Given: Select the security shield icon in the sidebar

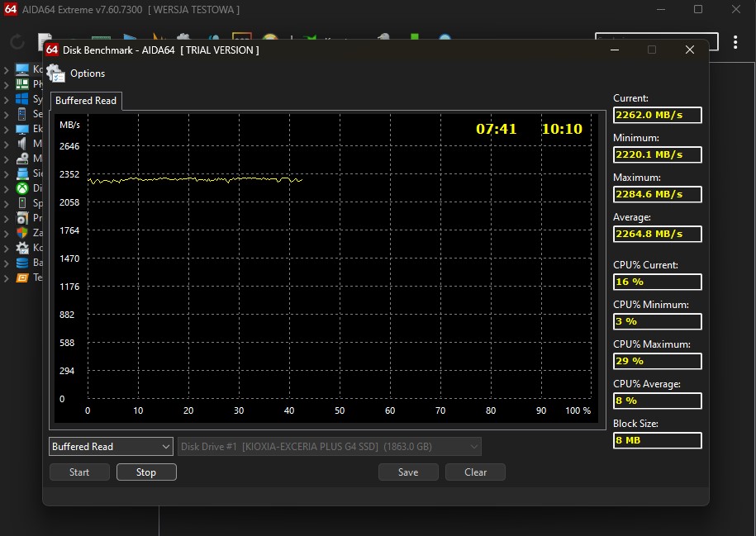Looking at the screenshot, I should click(x=22, y=233).
